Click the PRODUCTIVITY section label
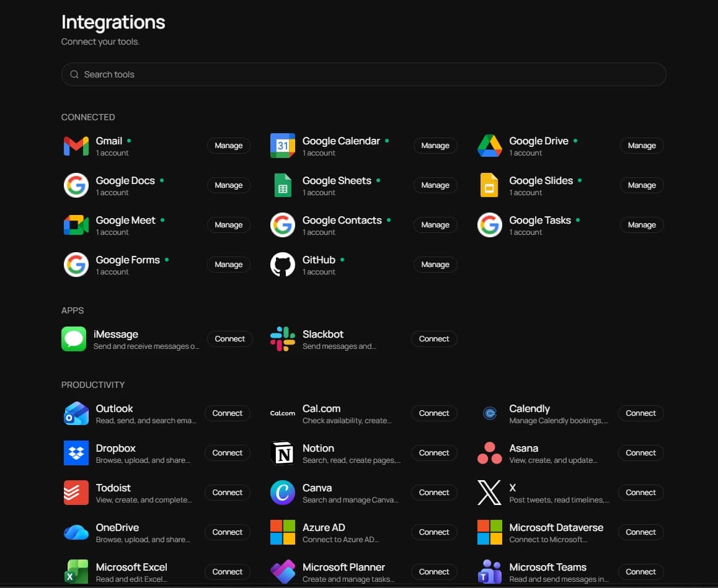718x588 pixels. click(x=93, y=385)
